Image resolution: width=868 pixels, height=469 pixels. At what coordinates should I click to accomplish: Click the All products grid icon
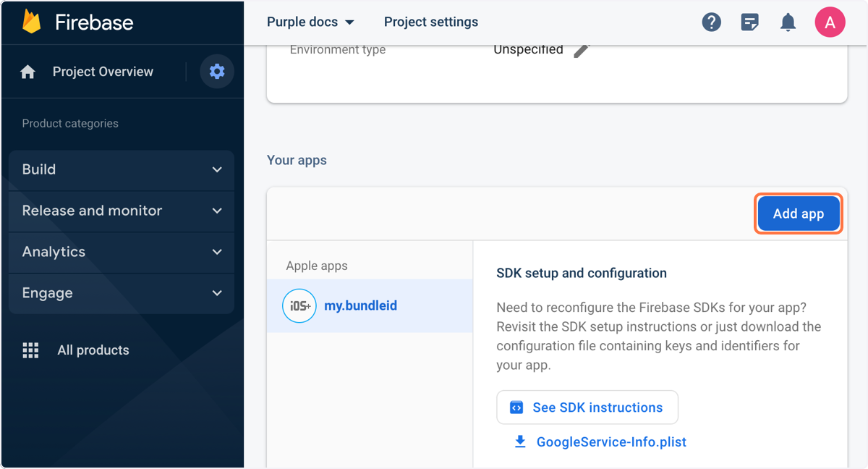coord(30,350)
